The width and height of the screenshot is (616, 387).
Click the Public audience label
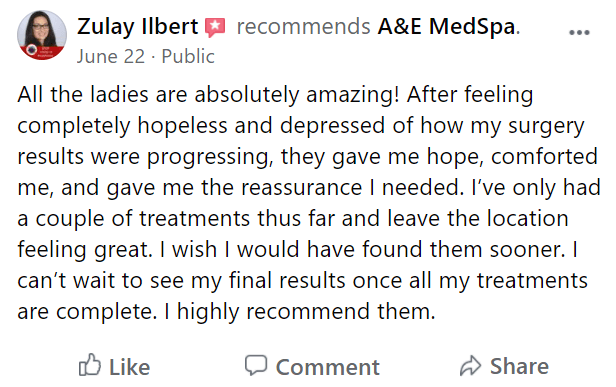coord(188,56)
